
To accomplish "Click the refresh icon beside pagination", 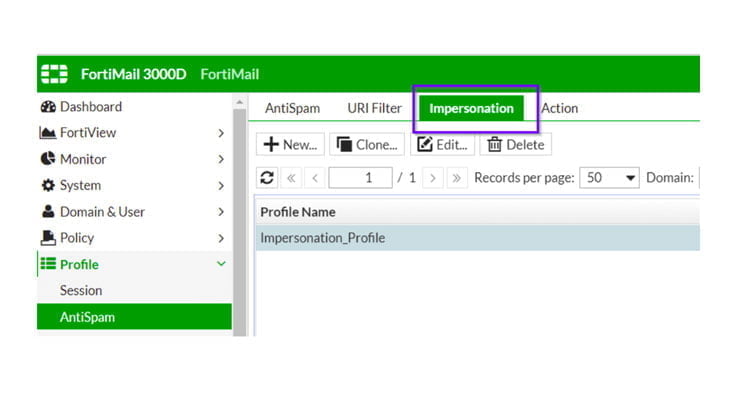I will tap(267, 177).
